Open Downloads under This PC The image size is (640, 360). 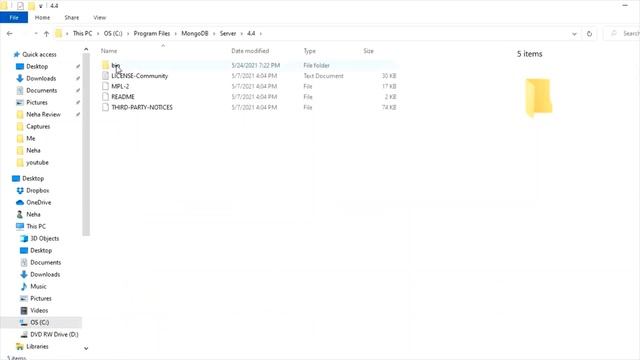pyautogui.click(x=45, y=275)
